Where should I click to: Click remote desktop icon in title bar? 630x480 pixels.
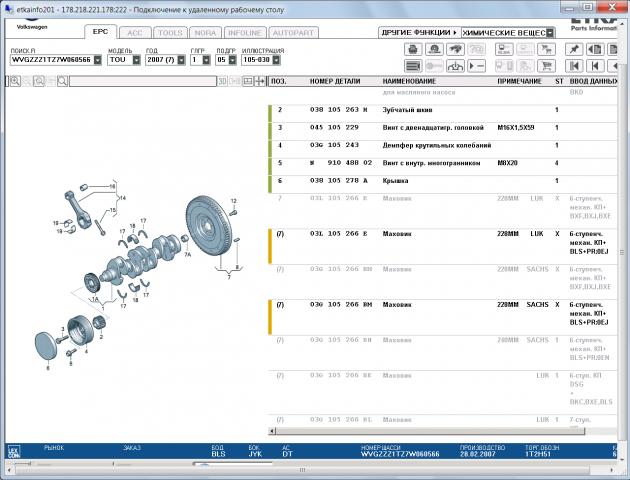click(8, 9)
